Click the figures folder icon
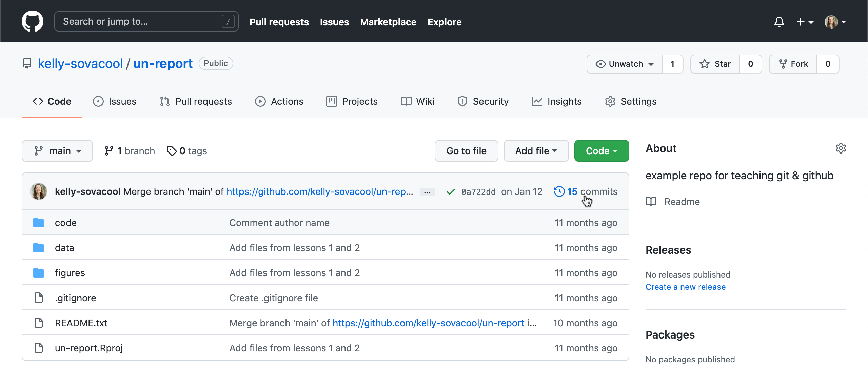The width and height of the screenshot is (868, 368). click(39, 273)
